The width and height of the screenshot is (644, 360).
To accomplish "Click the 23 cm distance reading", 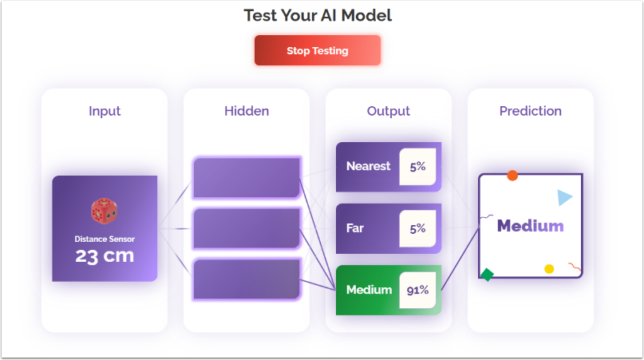I will [x=105, y=256].
